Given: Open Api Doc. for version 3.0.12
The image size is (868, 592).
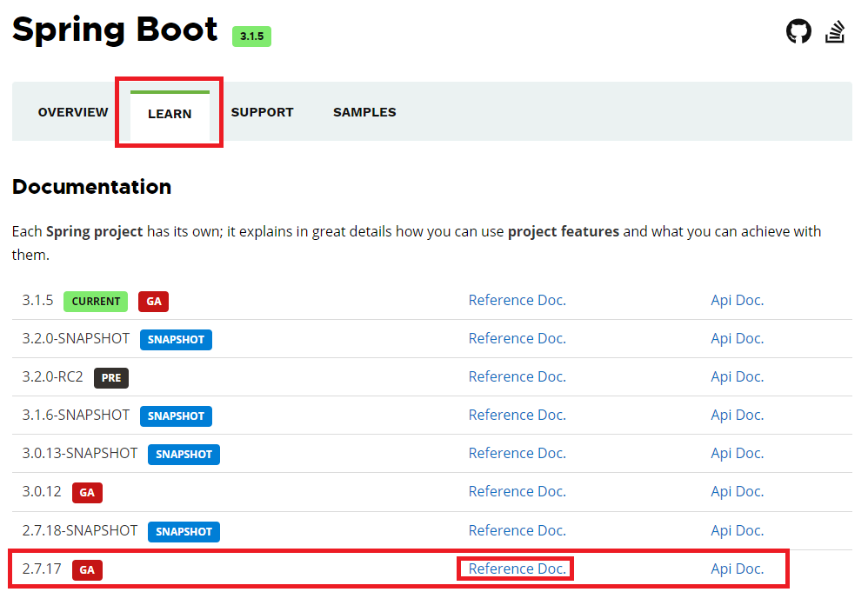Looking at the screenshot, I should coord(737,491).
